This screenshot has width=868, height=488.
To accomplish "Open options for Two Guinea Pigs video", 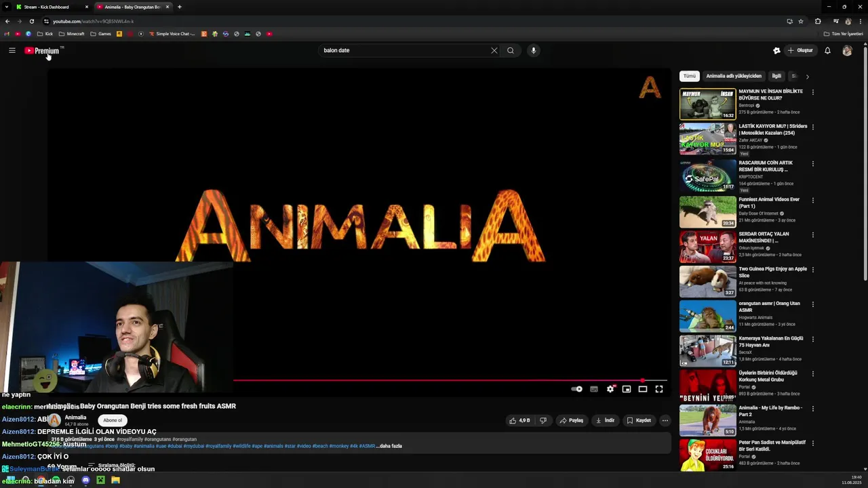I will point(813,270).
